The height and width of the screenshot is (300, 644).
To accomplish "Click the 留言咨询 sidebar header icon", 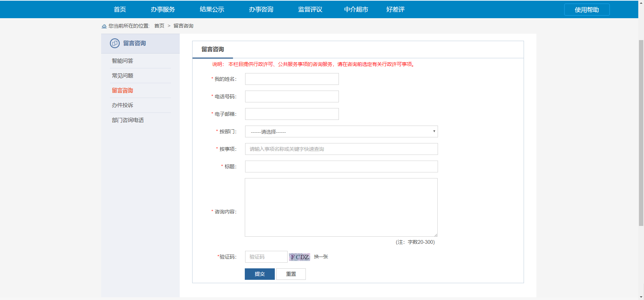I will [x=115, y=43].
